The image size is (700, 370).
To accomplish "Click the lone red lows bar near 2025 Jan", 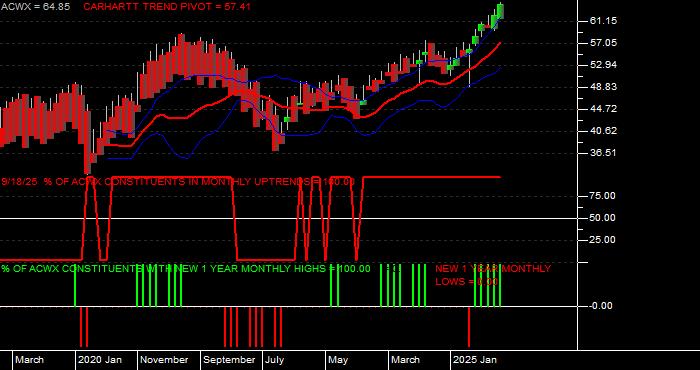I will click(x=469, y=327).
